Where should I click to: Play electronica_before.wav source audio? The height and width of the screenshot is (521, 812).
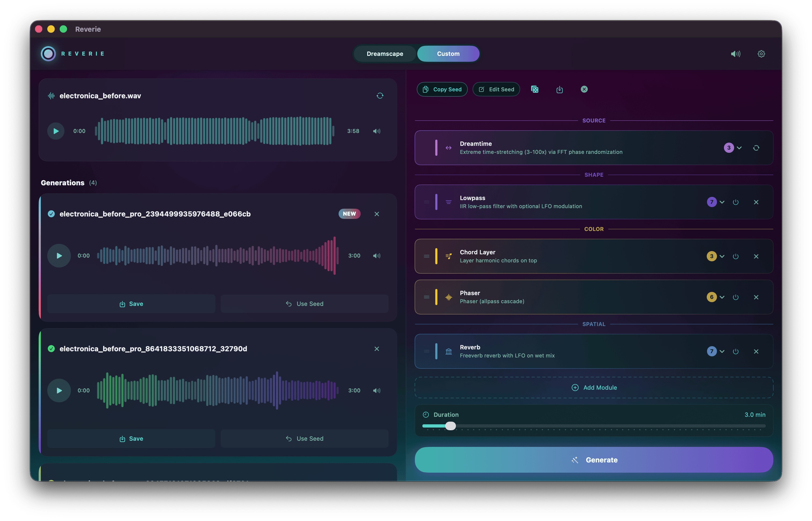[56, 131]
